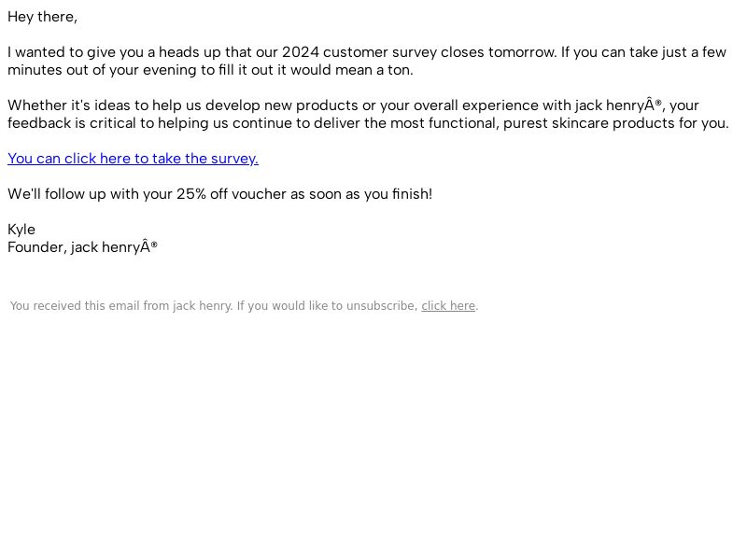Screen dimensions: 747x560
Task: Open the 'click here to take the survey' link
Action: click(133, 159)
